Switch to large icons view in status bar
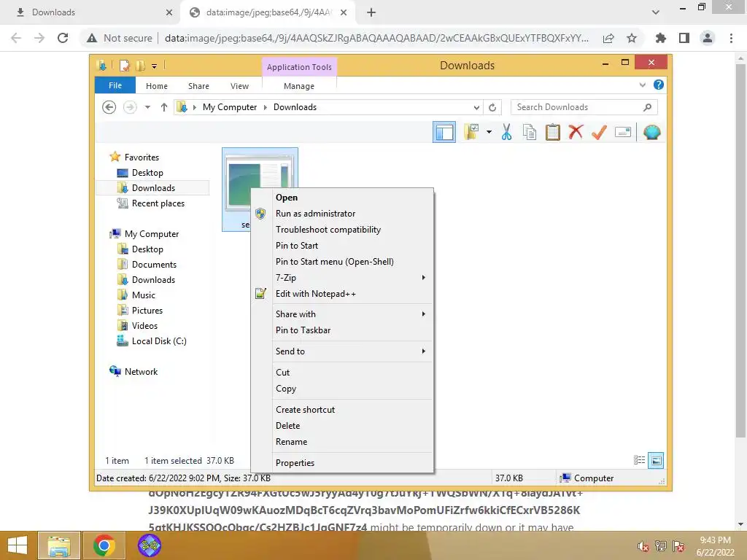Image resolution: width=747 pixels, height=560 pixels. pyautogui.click(x=656, y=460)
